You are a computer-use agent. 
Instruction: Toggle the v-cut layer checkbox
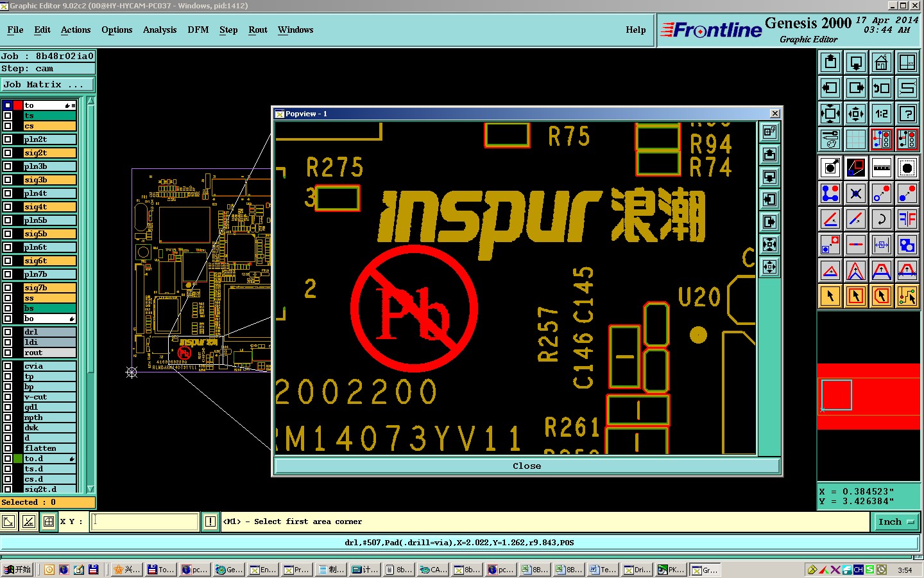click(8, 397)
